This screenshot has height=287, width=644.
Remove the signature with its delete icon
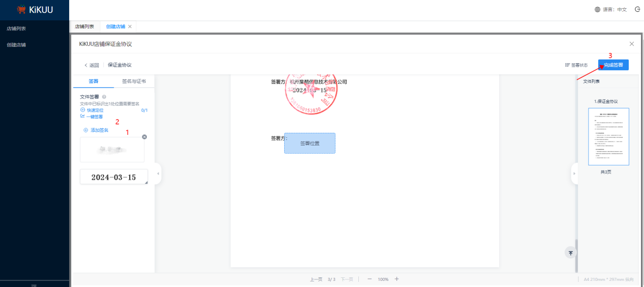coord(144,137)
